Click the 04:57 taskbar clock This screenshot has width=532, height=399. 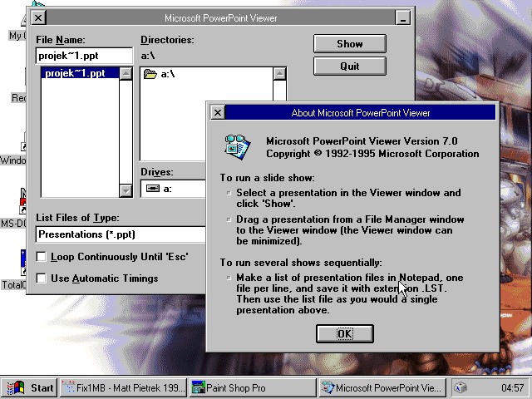512,388
